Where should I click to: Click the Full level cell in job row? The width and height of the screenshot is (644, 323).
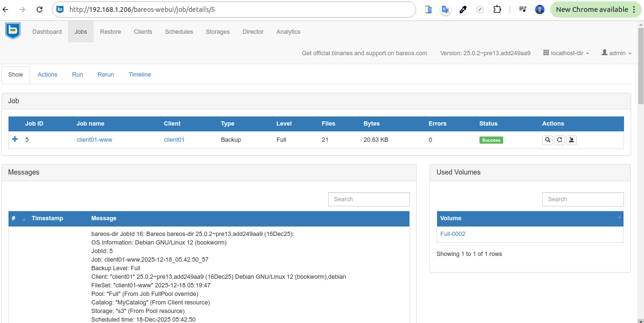[281, 140]
